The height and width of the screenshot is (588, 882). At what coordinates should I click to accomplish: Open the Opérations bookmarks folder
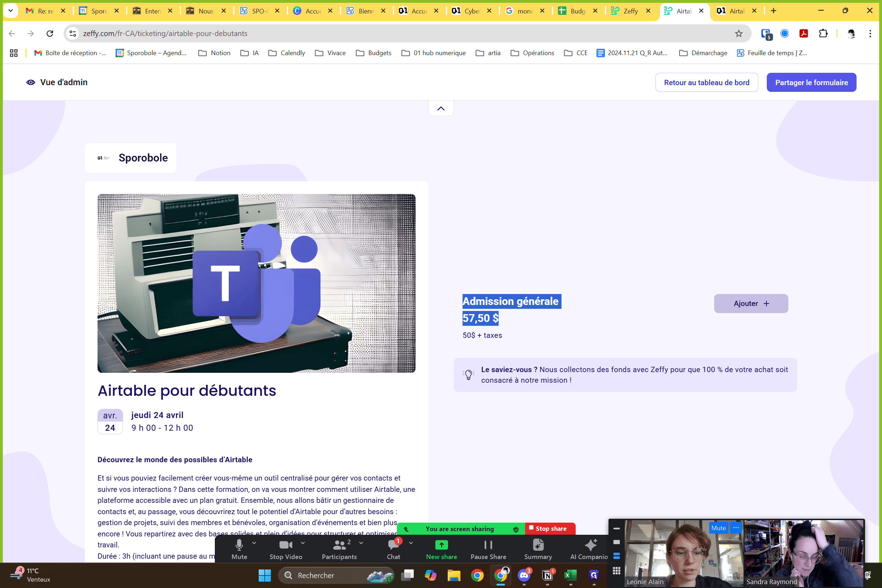[x=532, y=53]
